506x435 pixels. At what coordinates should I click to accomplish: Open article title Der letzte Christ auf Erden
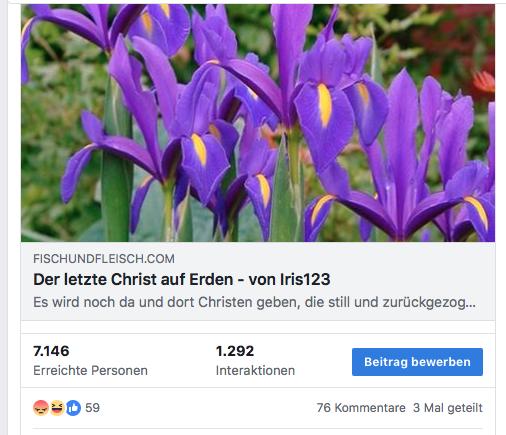pyautogui.click(x=182, y=279)
